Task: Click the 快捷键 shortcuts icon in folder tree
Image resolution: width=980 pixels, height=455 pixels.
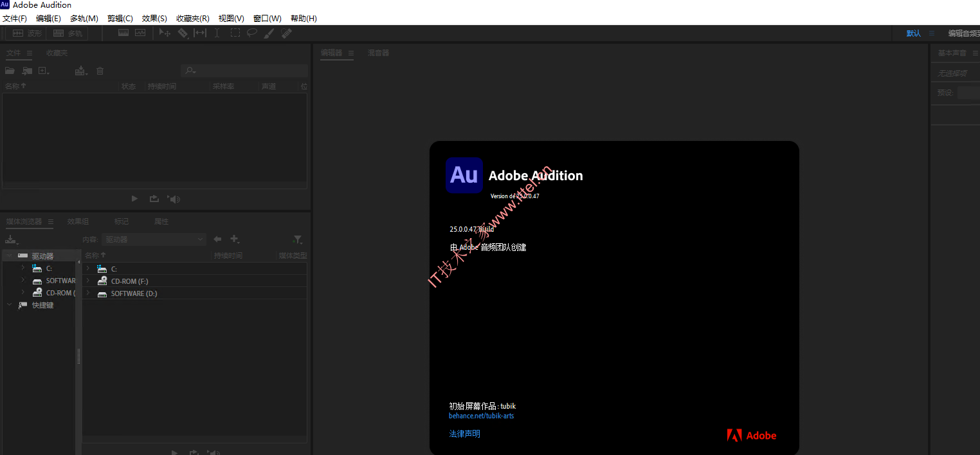Action: tap(23, 305)
